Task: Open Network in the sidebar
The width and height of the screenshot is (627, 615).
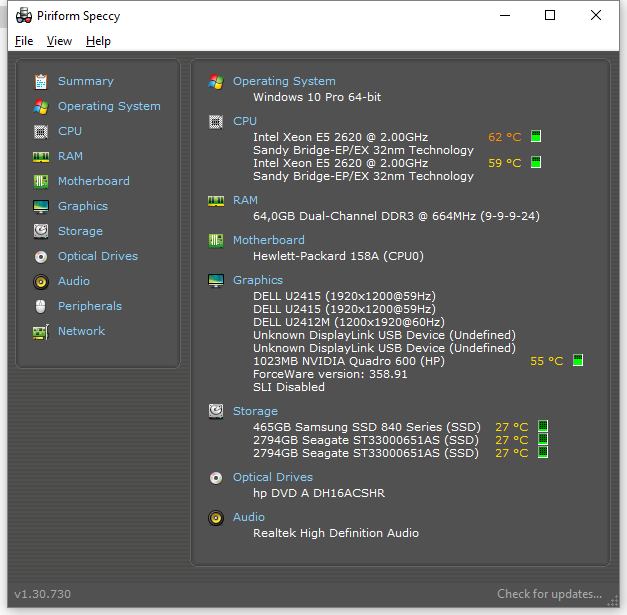Action: pos(82,331)
